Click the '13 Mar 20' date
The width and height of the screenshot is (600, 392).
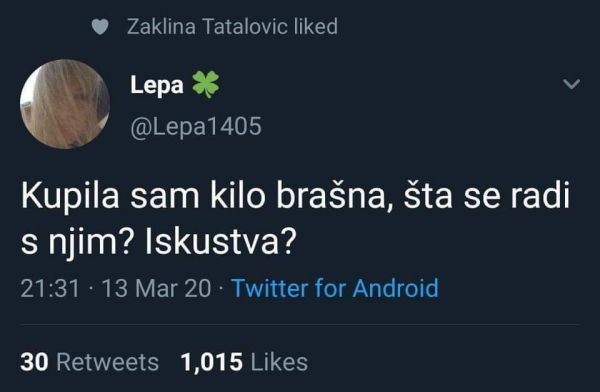pos(157,288)
